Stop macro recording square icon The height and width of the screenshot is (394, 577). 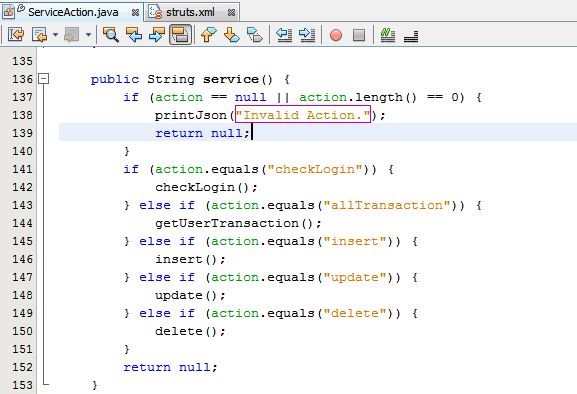(359, 35)
